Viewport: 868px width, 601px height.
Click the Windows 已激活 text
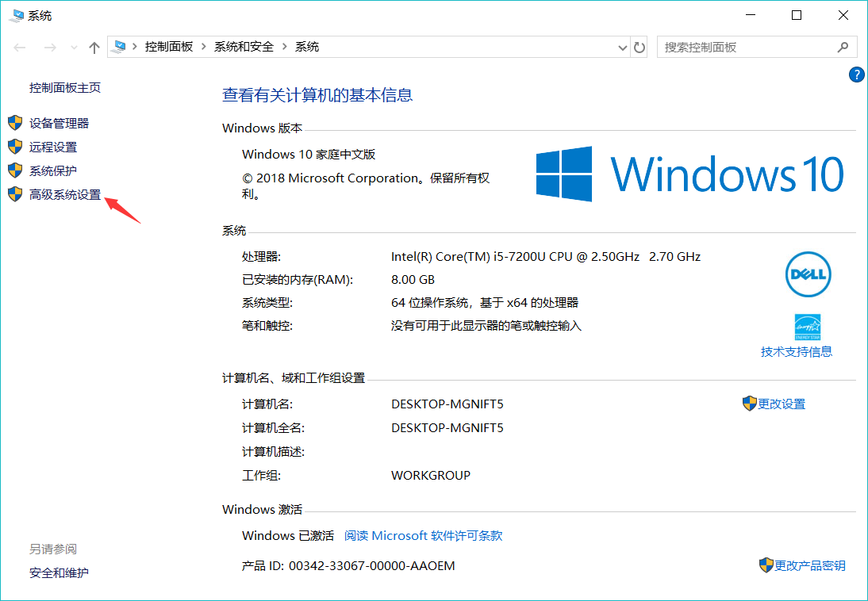288,536
